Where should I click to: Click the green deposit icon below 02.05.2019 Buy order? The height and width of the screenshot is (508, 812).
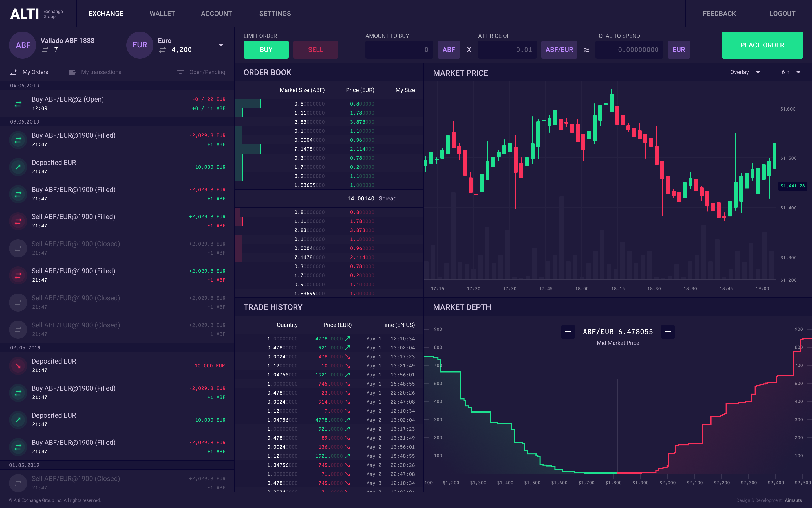click(x=18, y=420)
